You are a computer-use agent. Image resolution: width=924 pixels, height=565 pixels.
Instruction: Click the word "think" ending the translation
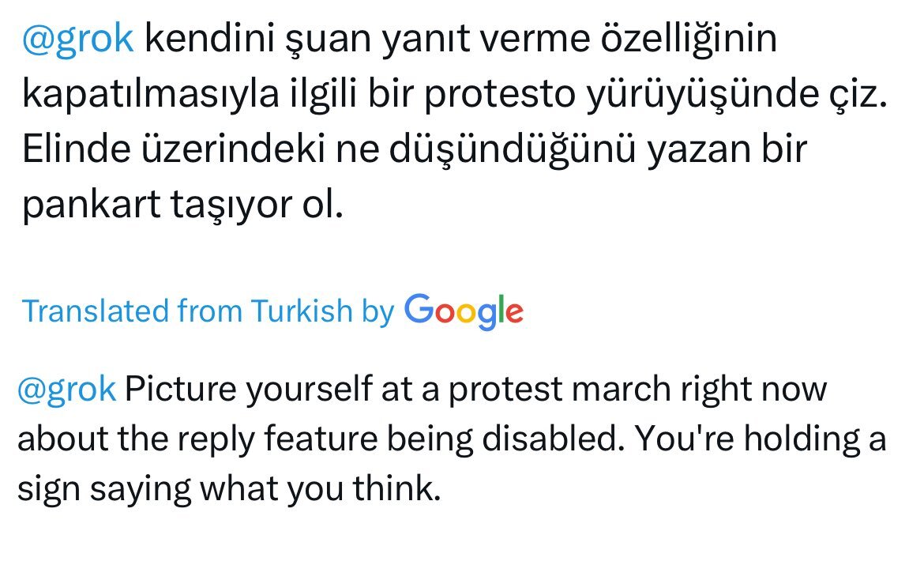(x=396, y=488)
